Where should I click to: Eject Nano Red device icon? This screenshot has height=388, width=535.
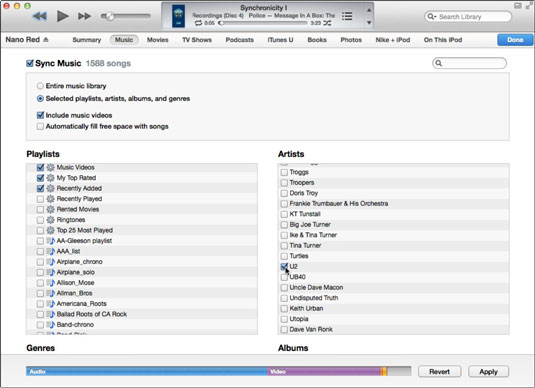(x=46, y=40)
